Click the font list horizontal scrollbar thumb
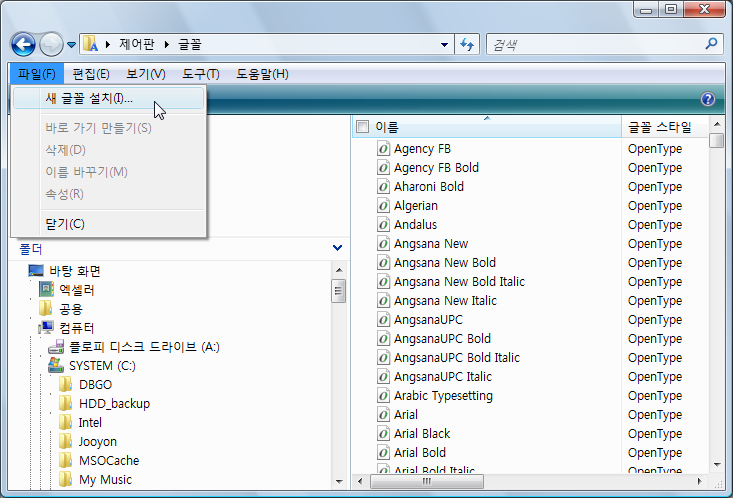The image size is (733, 498). coord(427,481)
